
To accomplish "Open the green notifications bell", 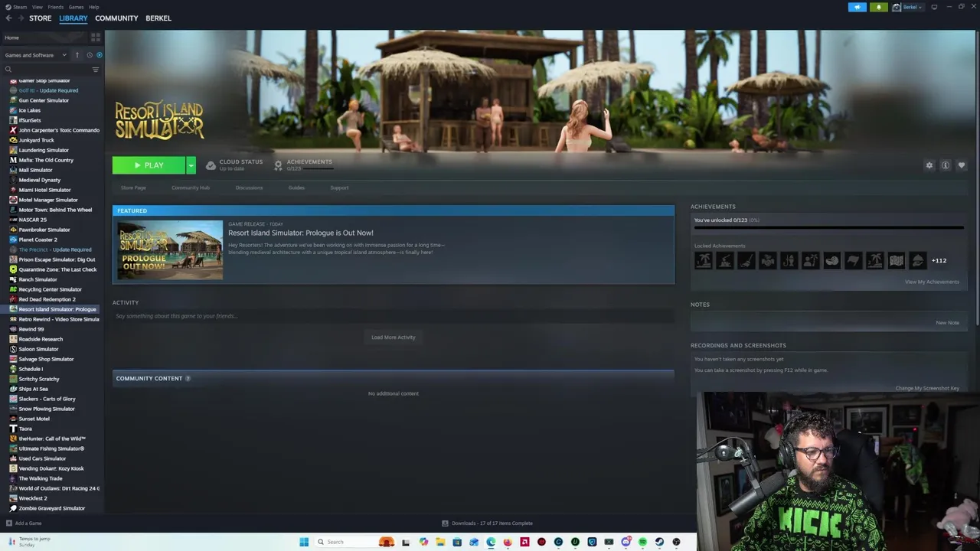I will [x=878, y=7].
